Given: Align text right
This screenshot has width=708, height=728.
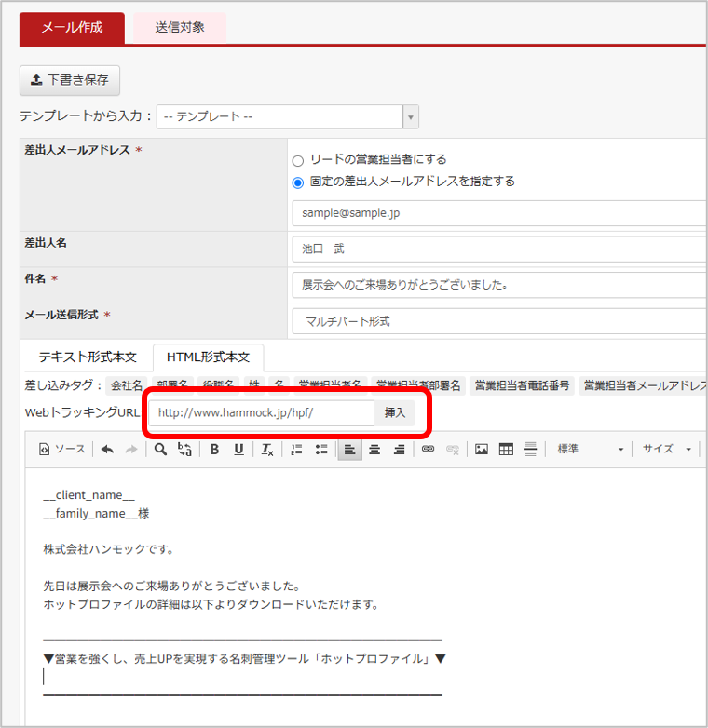Looking at the screenshot, I should [x=399, y=449].
